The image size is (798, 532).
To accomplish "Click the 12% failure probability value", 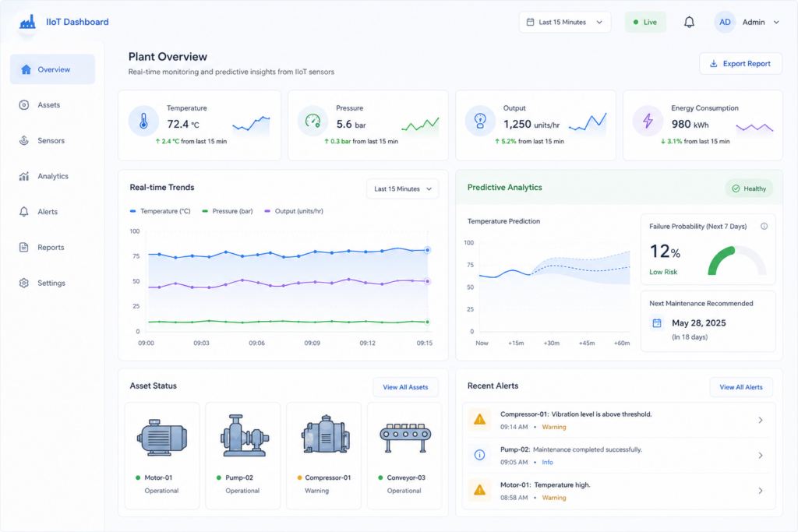I will pos(666,252).
